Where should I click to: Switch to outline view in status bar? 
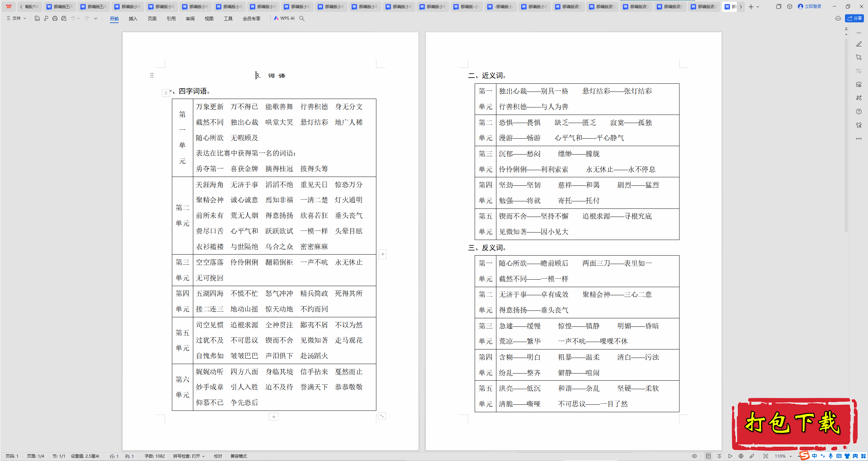tap(719, 456)
